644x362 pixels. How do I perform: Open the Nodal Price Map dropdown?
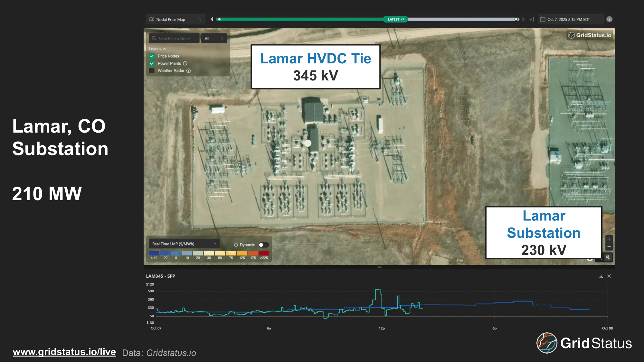(175, 19)
